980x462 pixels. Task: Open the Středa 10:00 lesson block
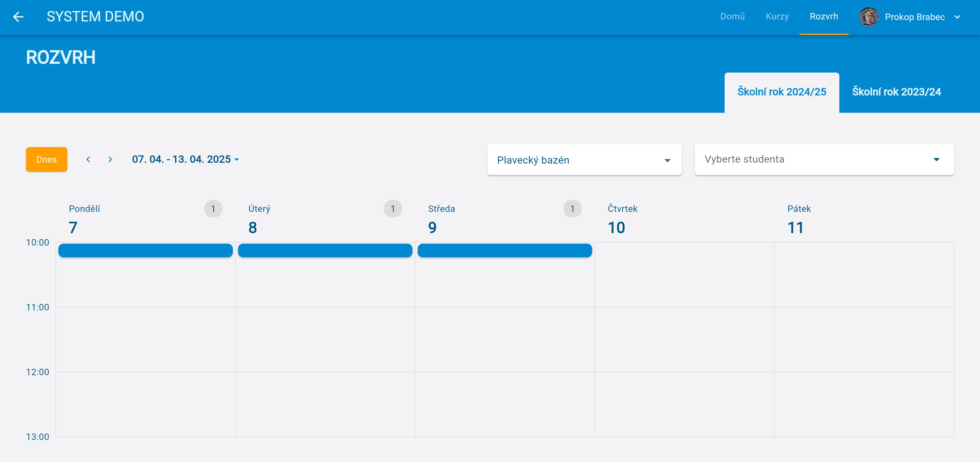[505, 250]
